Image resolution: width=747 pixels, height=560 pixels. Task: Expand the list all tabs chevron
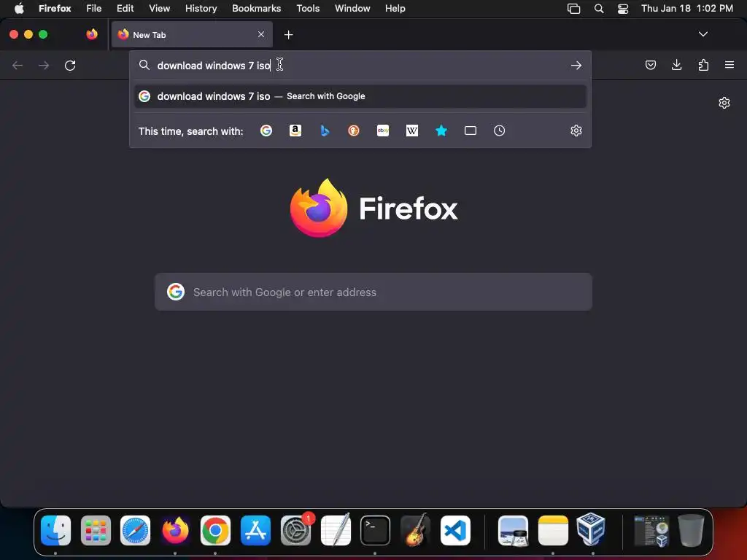[x=703, y=34]
